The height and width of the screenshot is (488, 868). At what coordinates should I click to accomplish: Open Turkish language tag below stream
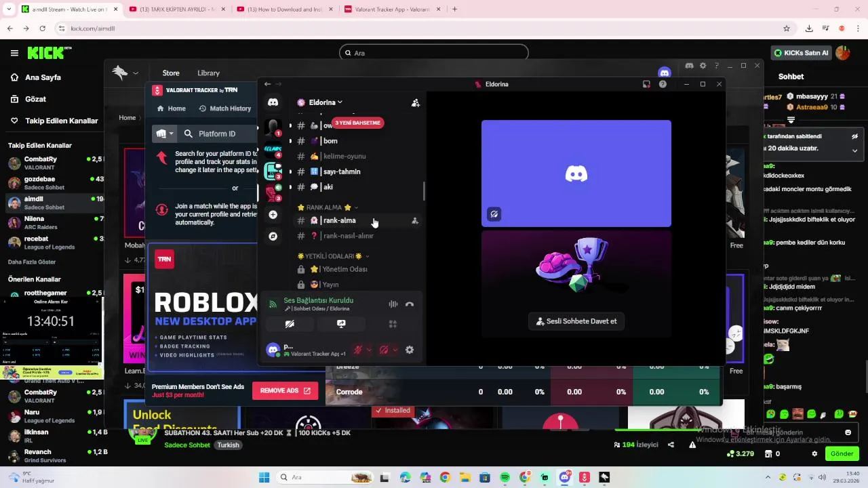pos(228,445)
